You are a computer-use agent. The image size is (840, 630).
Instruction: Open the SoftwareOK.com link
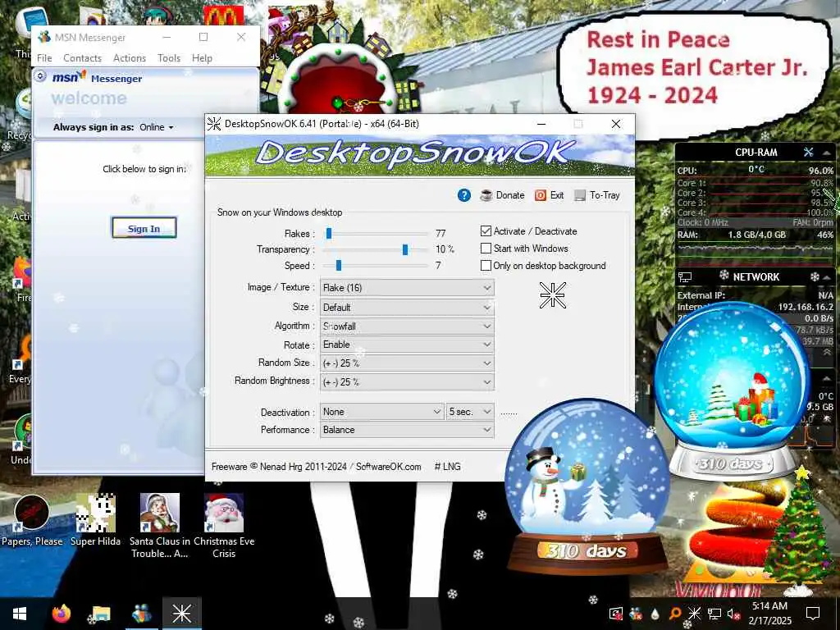coord(388,467)
